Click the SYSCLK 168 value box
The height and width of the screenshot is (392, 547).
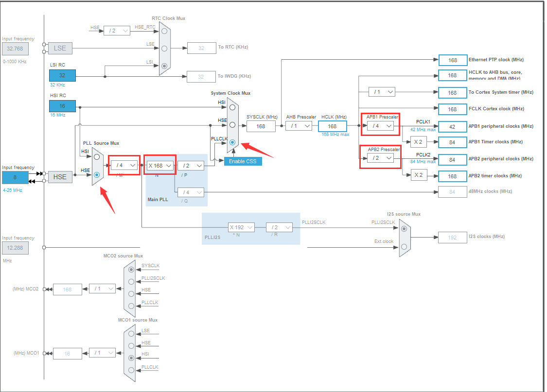coord(261,126)
